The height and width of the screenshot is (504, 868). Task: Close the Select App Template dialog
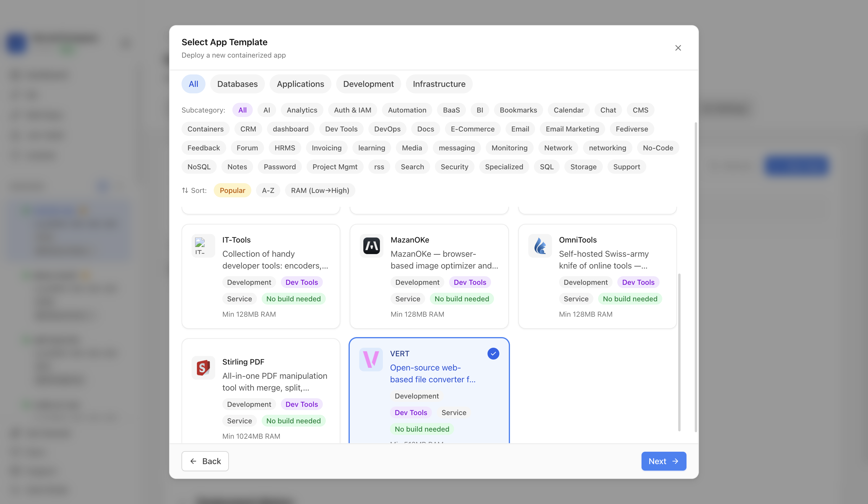coord(678,48)
